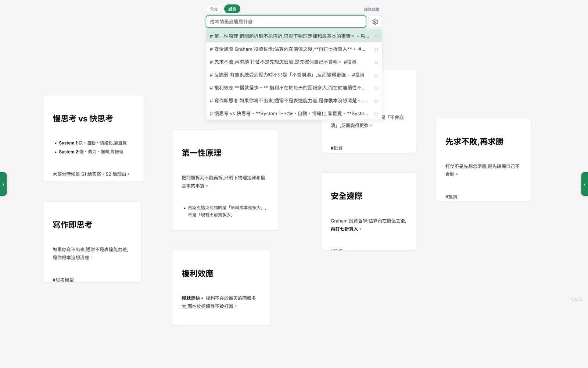Click the #投資 tag on 先求不敗 card
This screenshot has width=588, height=368.
pyautogui.click(x=451, y=197)
